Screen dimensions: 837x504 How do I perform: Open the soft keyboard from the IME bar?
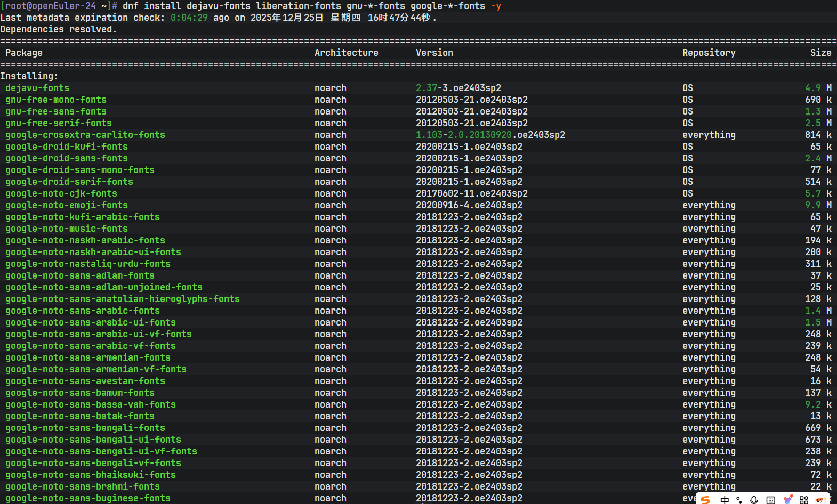(770, 500)
